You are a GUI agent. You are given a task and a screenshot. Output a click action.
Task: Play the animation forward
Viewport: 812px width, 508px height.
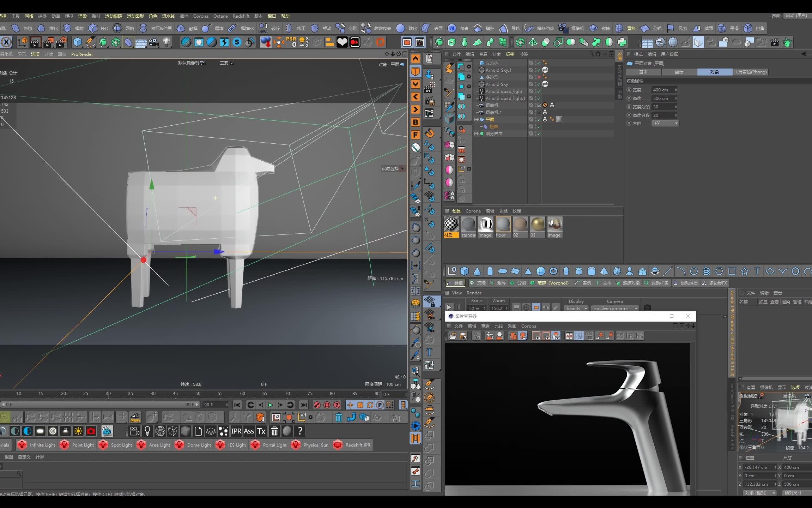point(270,405)
